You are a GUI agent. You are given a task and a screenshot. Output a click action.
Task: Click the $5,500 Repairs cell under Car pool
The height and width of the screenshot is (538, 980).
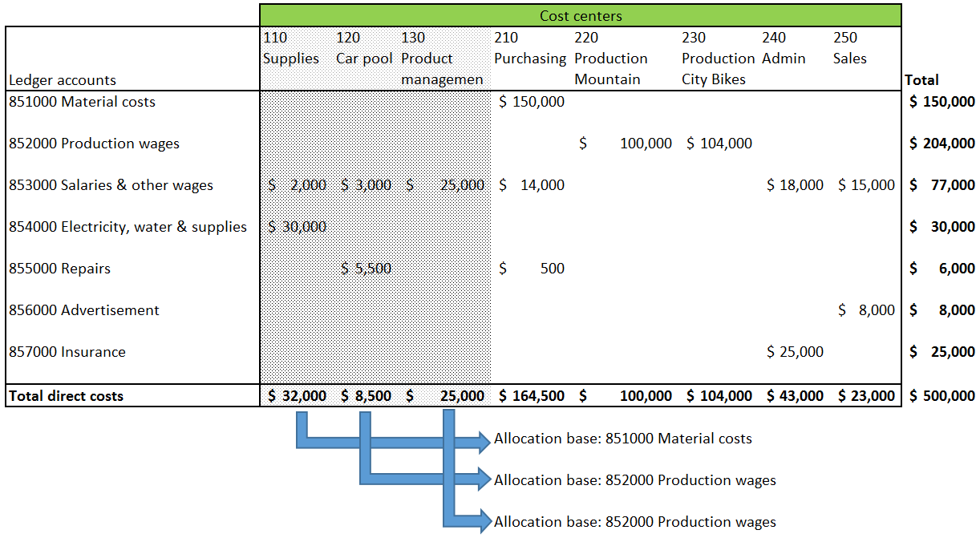pyautogui.click(x=366, y=269)
